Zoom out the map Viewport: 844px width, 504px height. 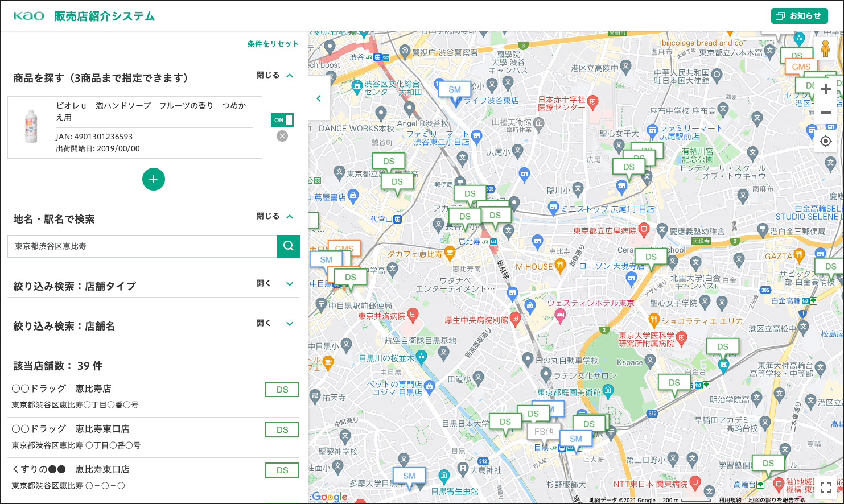point(826,113)
